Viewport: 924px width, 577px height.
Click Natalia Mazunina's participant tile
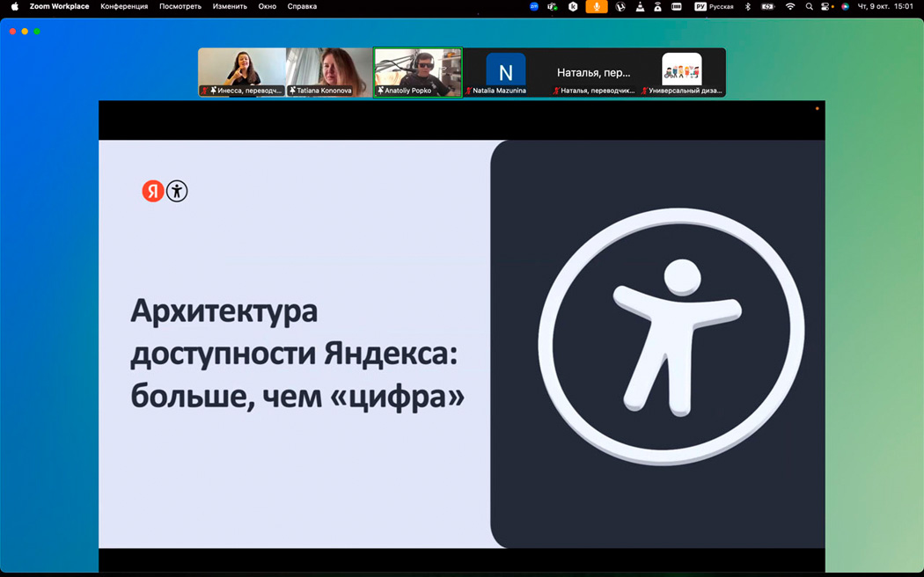click(x=505, y=71)
